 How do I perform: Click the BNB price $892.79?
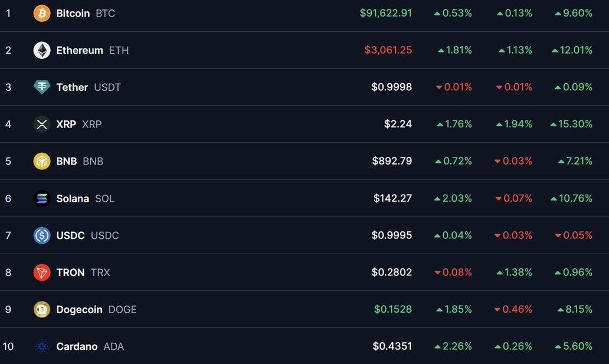pyautogui.click(x=392, y=161)
